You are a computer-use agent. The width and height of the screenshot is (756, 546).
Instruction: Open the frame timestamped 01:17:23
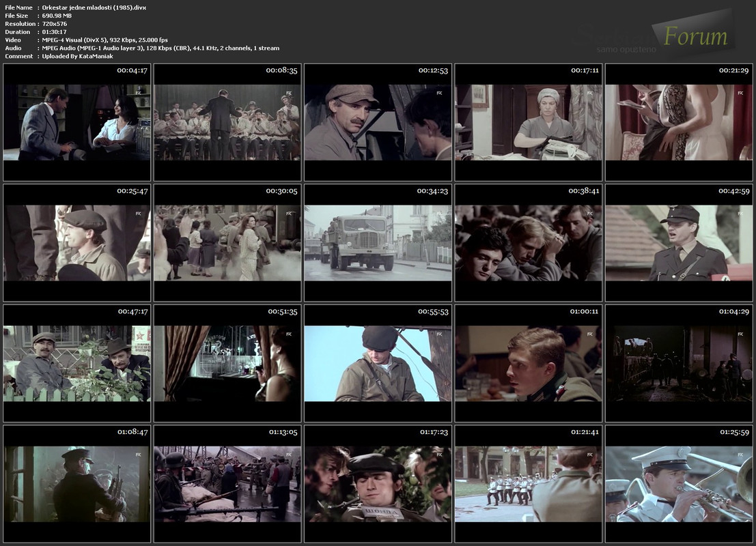[x=378, y=484]
